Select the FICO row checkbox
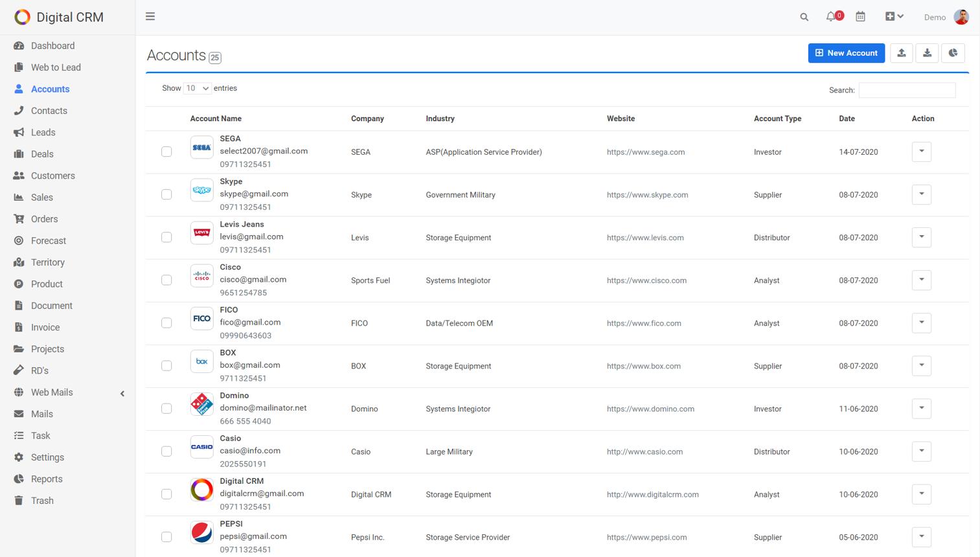 [x=166, y=323]
